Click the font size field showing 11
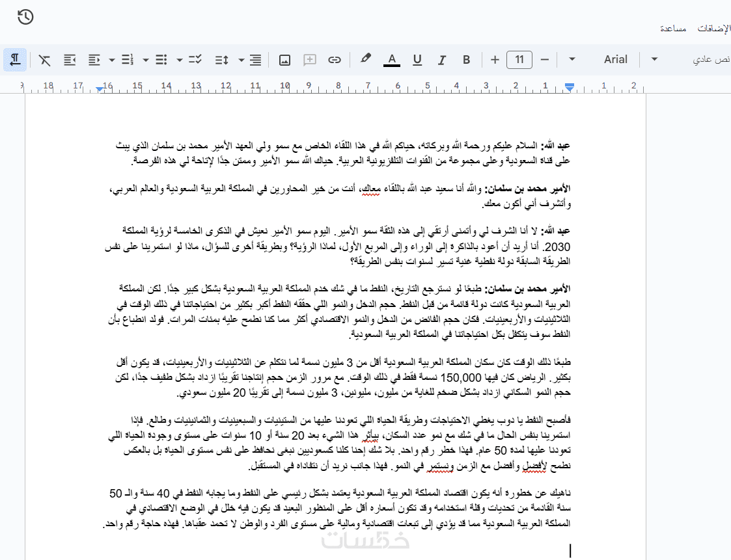The image size is (731, 560). 519,60
